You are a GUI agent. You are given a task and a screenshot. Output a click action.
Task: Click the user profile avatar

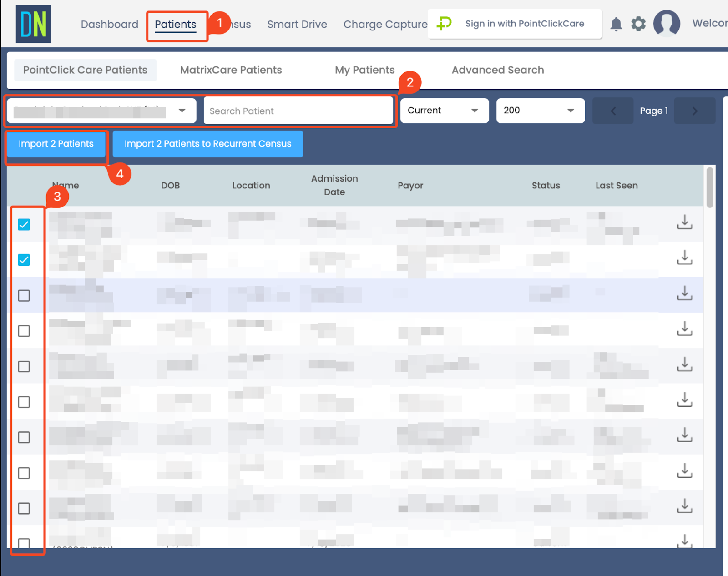pos(666,24)
